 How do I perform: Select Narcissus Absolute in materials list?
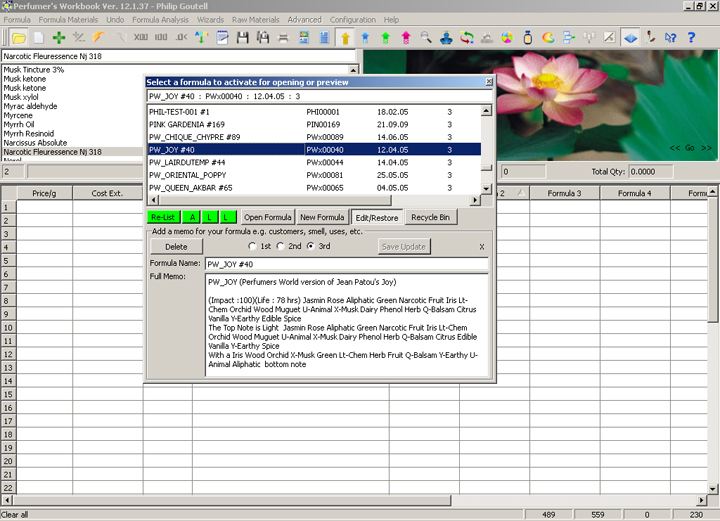tap(35, 143)
